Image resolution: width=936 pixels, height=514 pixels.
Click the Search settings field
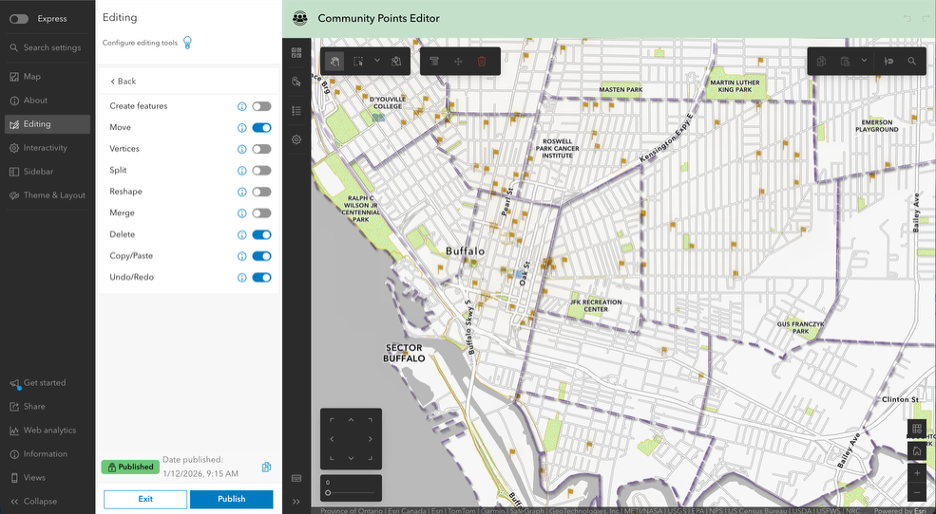tap(47, 48)
